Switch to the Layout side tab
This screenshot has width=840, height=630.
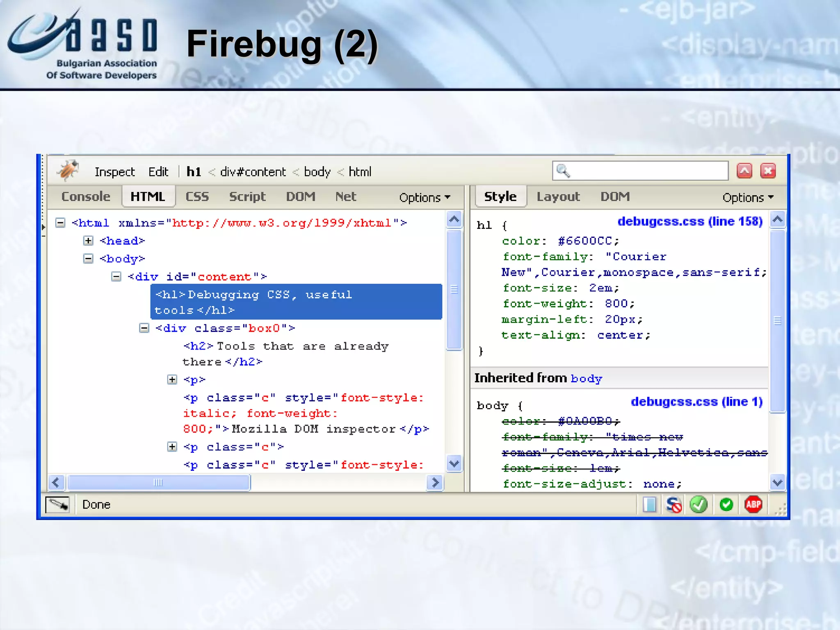(558, 197)
